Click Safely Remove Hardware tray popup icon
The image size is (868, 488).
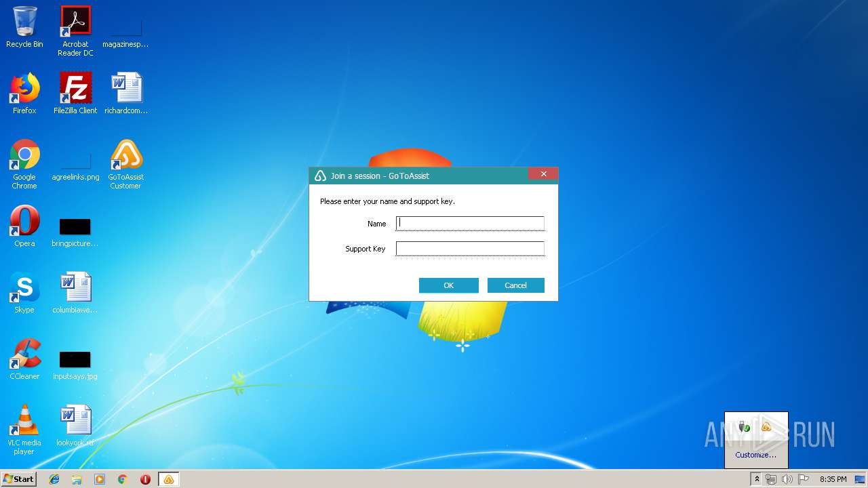[x=744, y=427]
